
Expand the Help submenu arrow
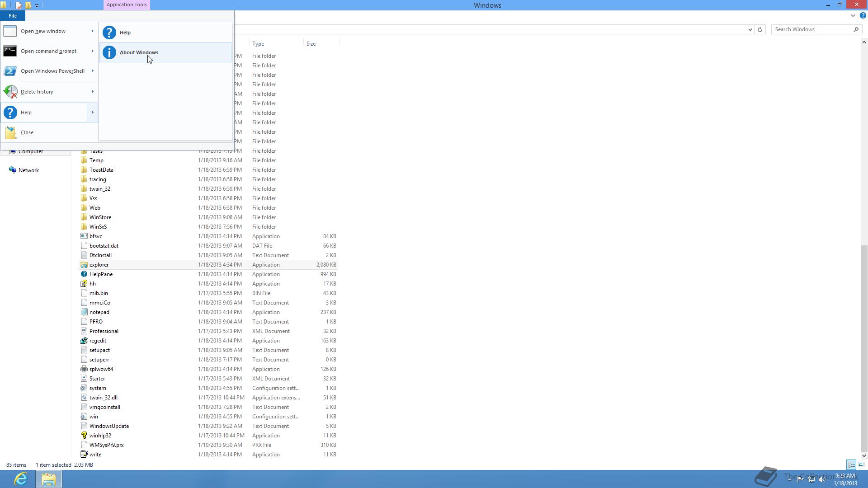coord(92,113)
